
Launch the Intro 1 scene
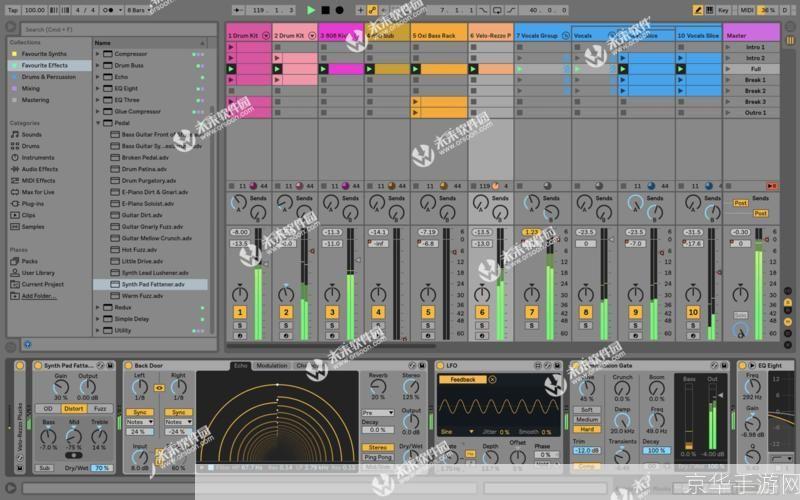(x=728, y=47)
